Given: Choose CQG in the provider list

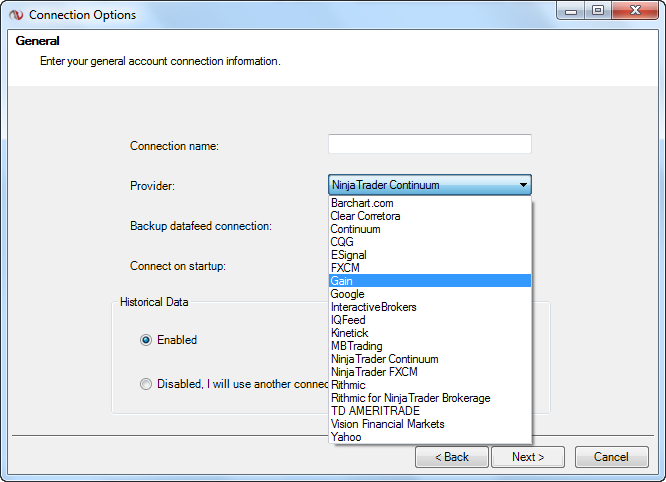Looking at the screenshot, I should pyautogui.click(x=430, y=242).
